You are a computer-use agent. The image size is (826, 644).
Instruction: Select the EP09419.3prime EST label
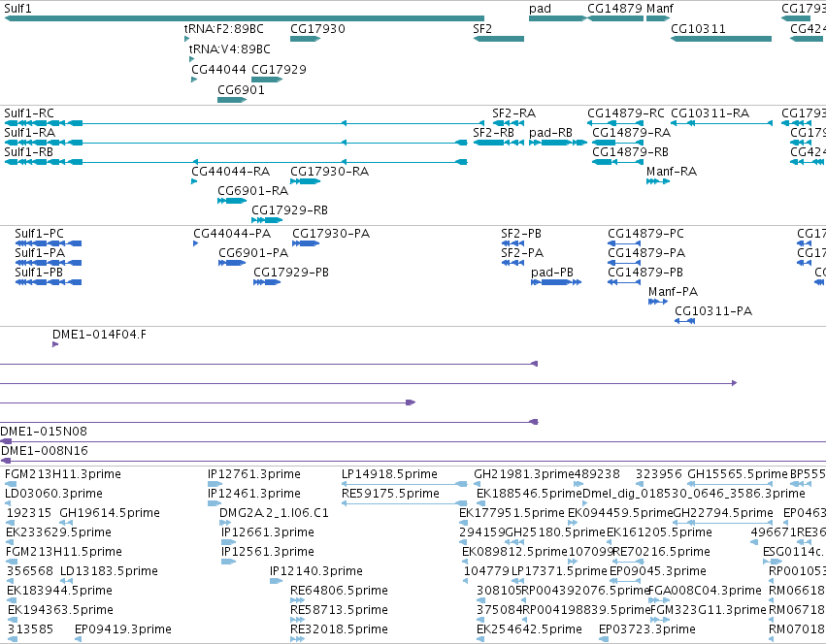[x=123, y=629]
